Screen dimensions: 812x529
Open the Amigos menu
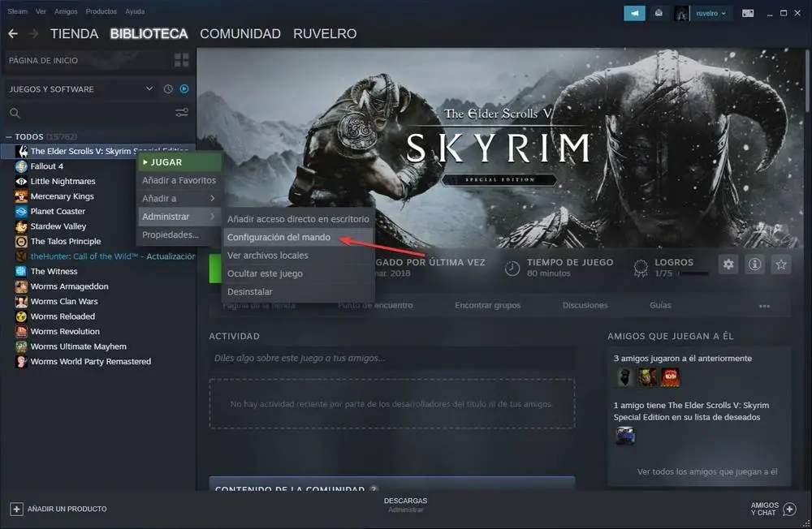coord(66,11)
